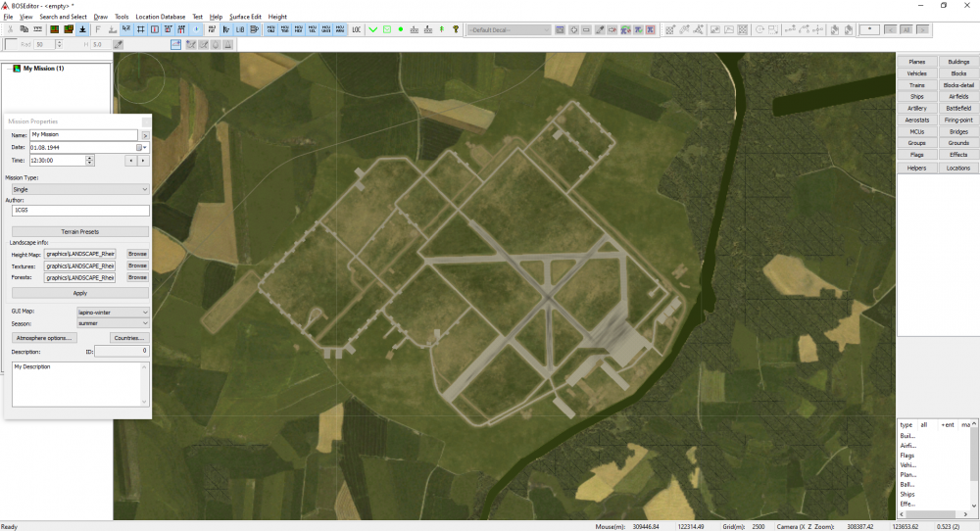This screenshot has width=980, height=531.
Task: Click the Terrain Presets button
Action: tap(79, 231)
